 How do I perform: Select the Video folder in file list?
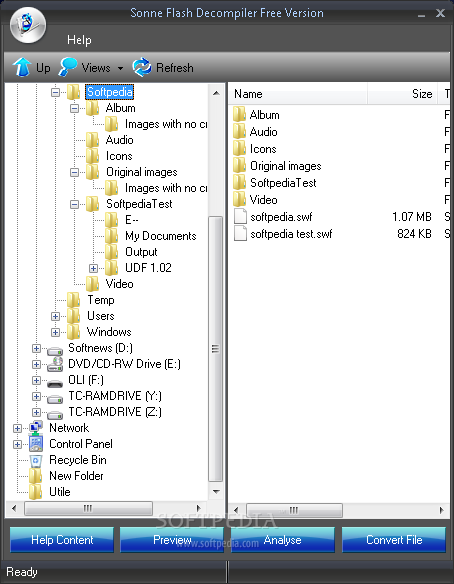coord(255,200)
